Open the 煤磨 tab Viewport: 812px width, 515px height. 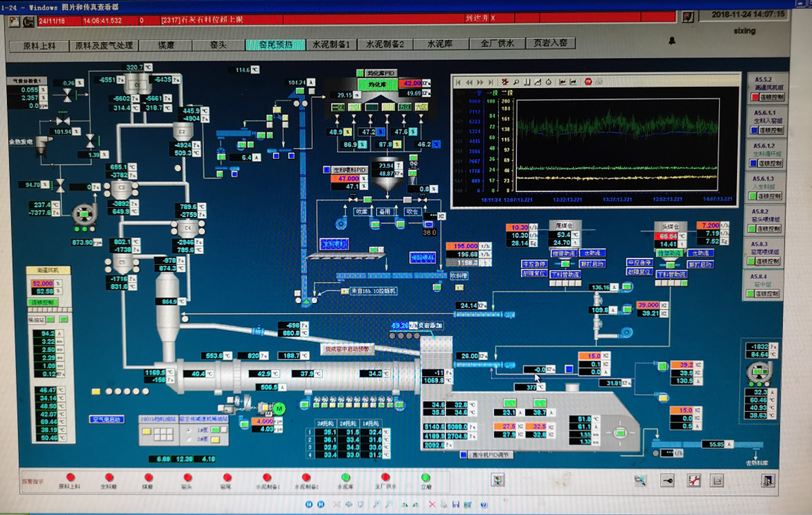point(166,45)
